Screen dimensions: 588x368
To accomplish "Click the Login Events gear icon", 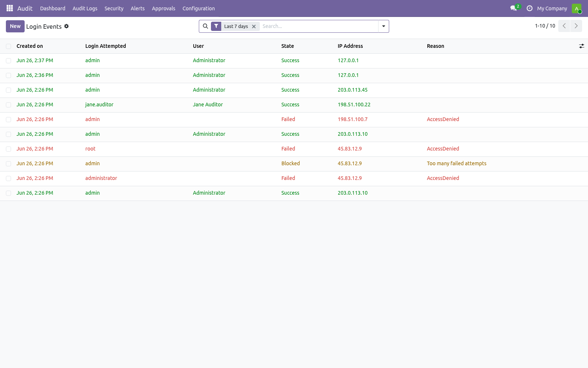I will click(x=67, y=26).
